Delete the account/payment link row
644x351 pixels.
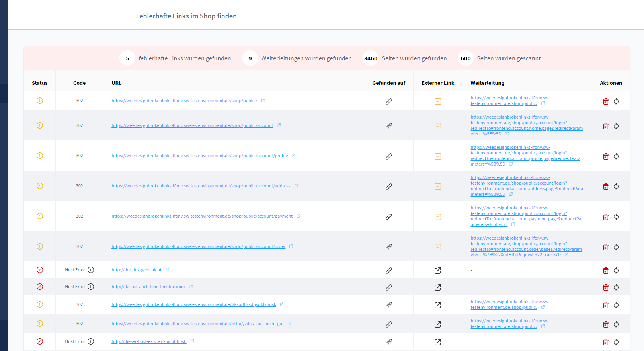tap(606, 217)
